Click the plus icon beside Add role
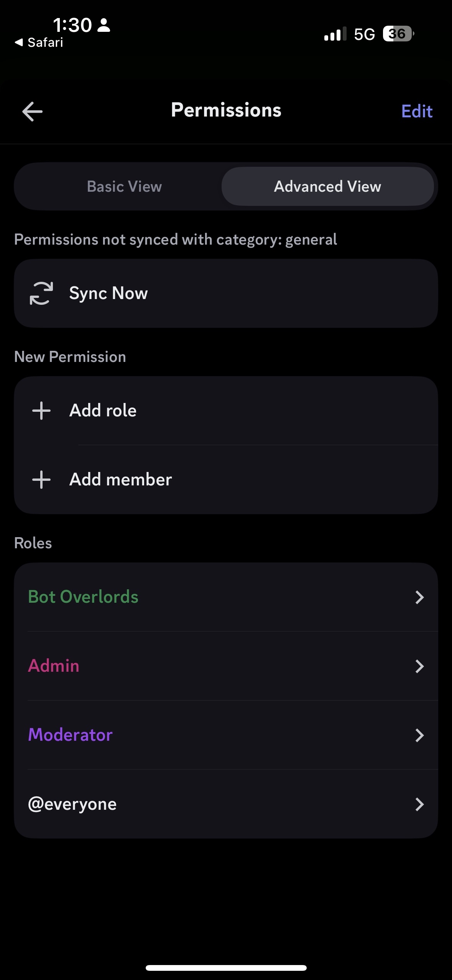 [x=41, y=411]
